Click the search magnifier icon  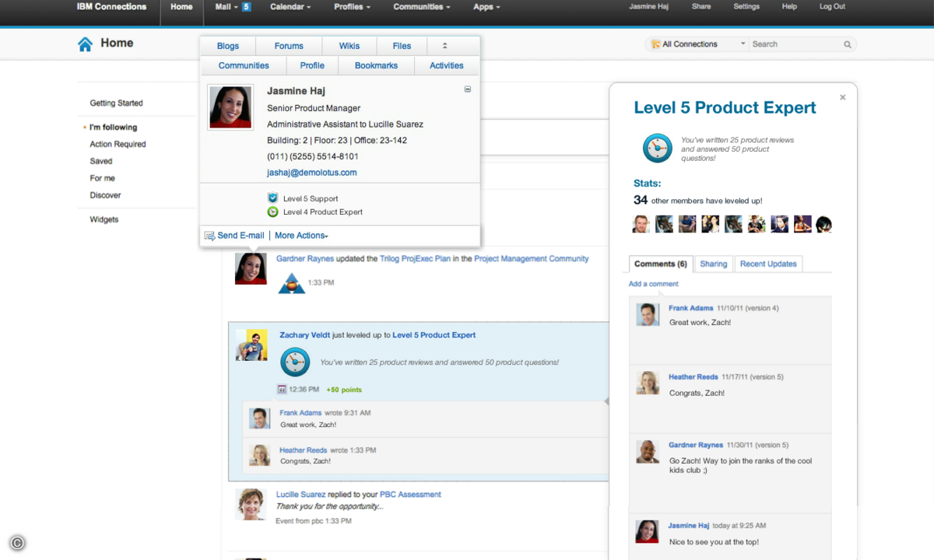pyautogui.click(x=848, y=44)
